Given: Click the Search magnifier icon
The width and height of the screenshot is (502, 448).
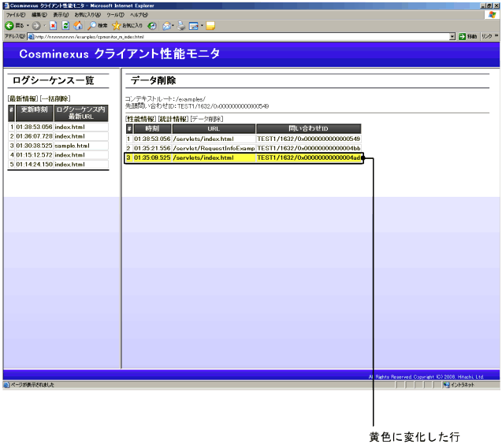Looking at the screenshot, I should 92,25.
